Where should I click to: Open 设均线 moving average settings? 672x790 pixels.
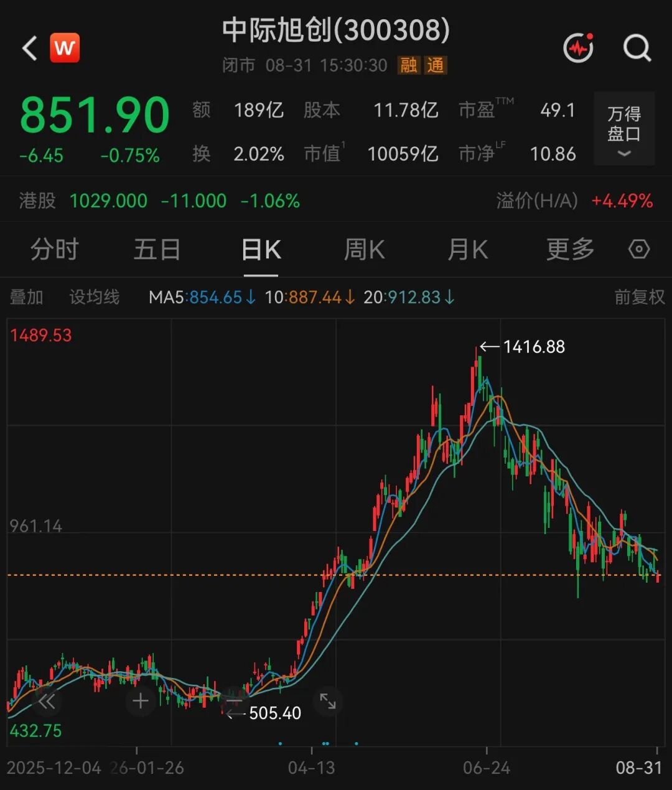pos(94,297)
